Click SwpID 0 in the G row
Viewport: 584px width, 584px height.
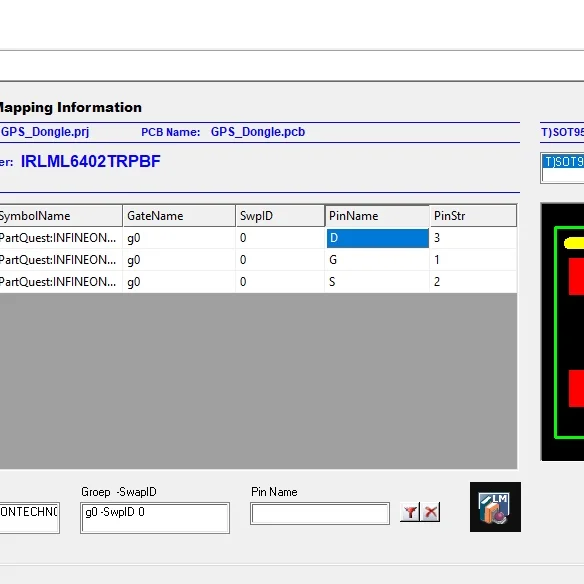click(280, 260)
